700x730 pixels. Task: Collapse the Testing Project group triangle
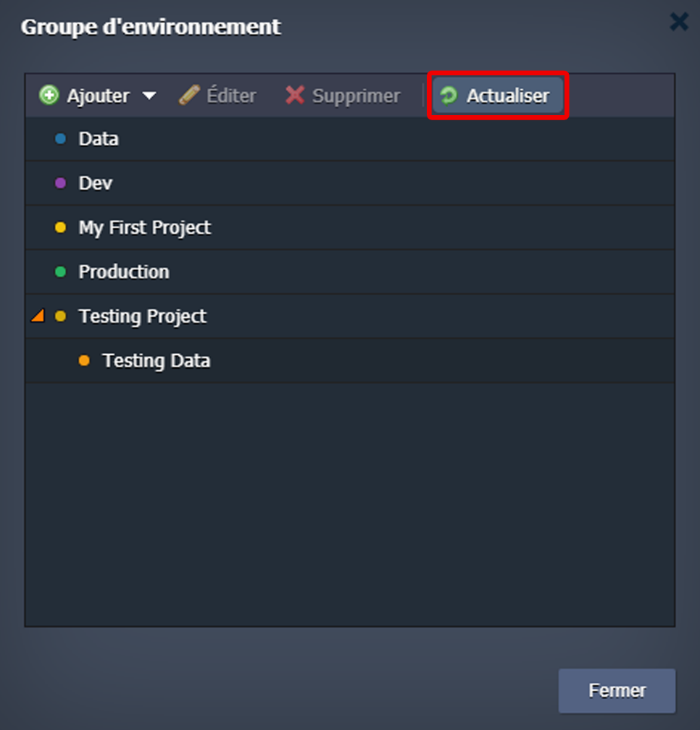38,316
